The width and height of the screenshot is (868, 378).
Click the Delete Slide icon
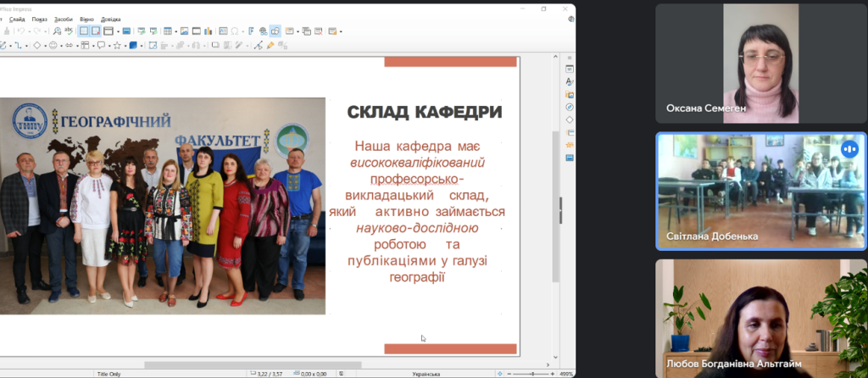[319, 31]
